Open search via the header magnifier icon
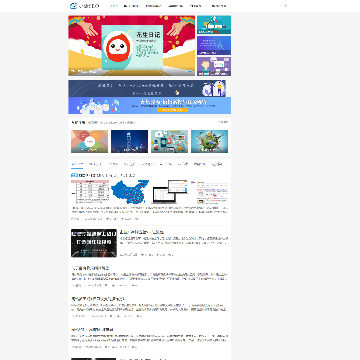Screen dimensions: 360x360 (285, 6)
